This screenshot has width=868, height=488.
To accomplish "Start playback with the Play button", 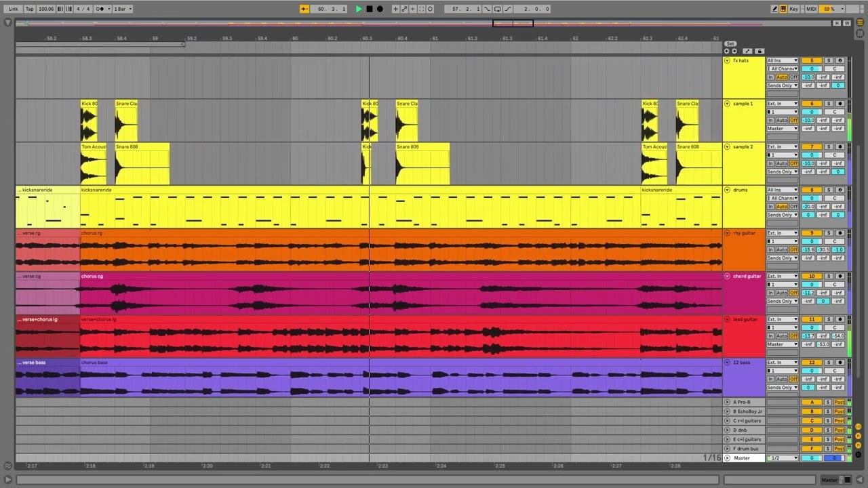I will click(359, 9).
